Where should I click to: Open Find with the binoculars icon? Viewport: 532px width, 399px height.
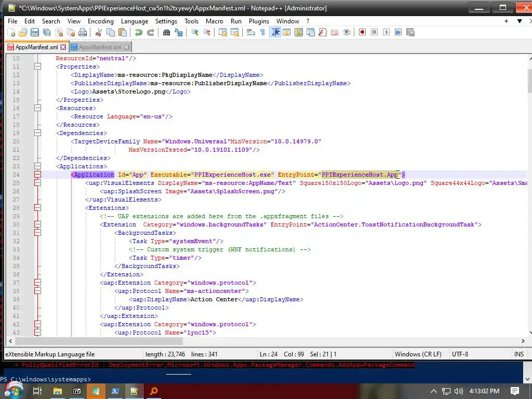166,32
